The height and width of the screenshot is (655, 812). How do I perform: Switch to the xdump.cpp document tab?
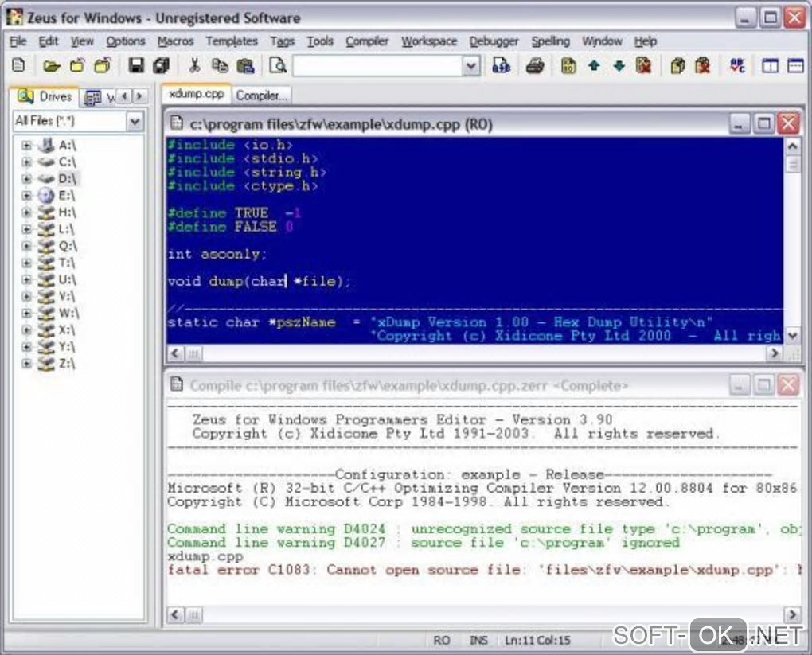click(197, 94)
